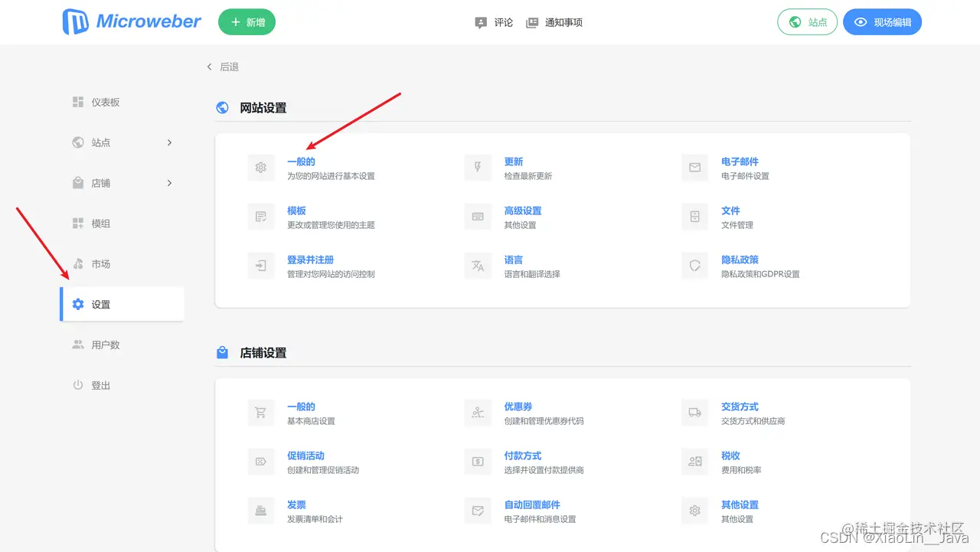Click the 发票 invoice icon
The width and height of the screenshot is (980, 552).
tap(261, 510)
